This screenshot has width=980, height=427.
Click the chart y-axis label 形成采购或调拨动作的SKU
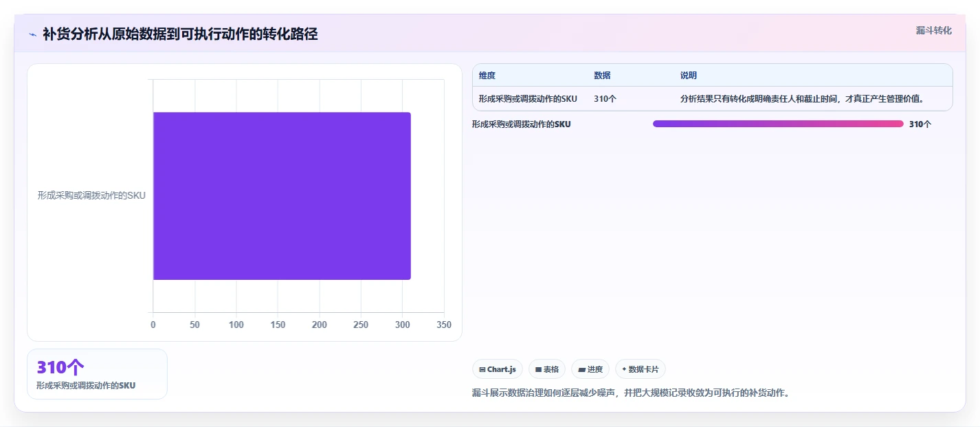(x=91, y=195)
